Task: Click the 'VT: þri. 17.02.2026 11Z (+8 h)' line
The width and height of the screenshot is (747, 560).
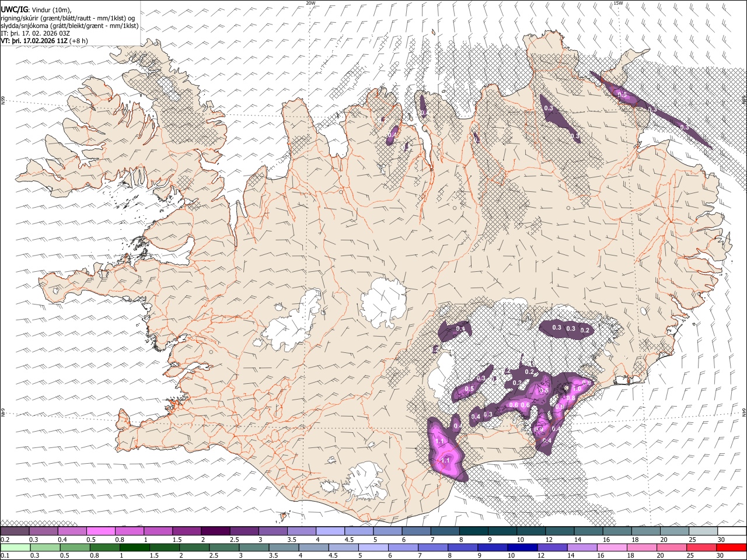Action: pyautogui.click(x=45, y=41)
